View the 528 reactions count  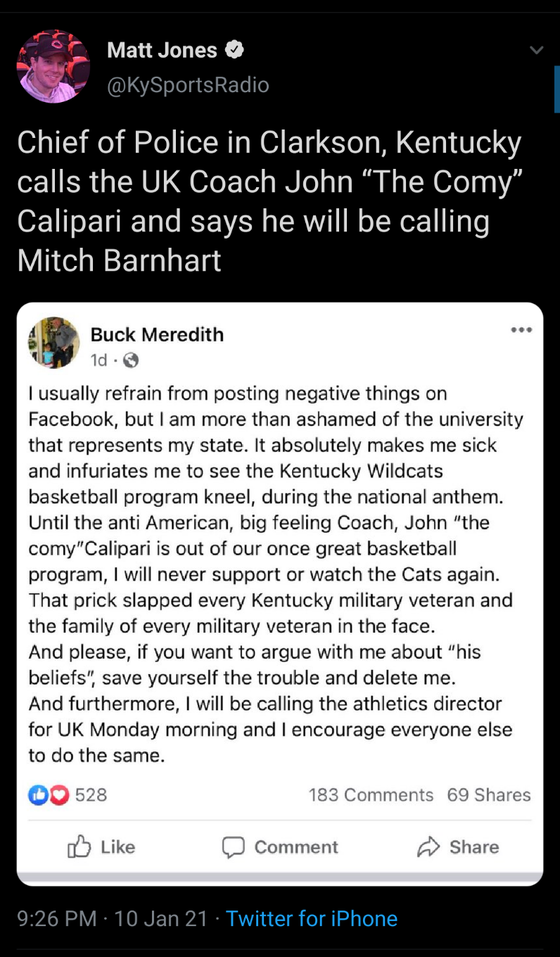[91, 795]
